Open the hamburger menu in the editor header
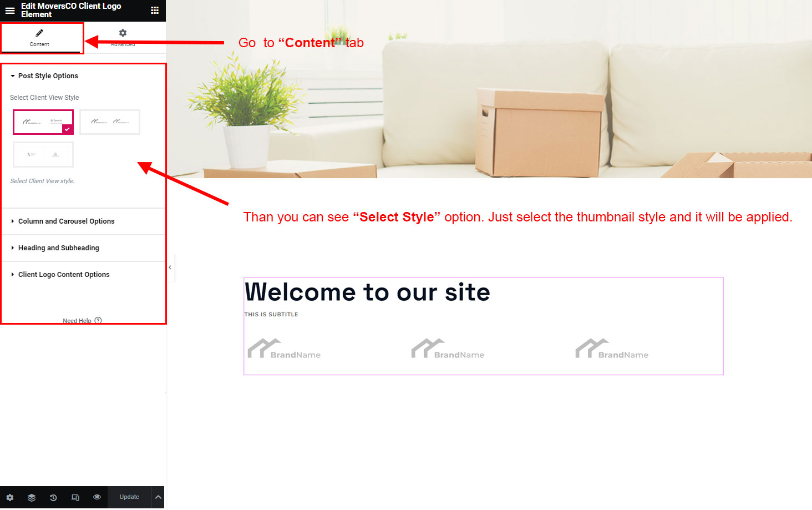812x510 pixels. tap(10, 11)
